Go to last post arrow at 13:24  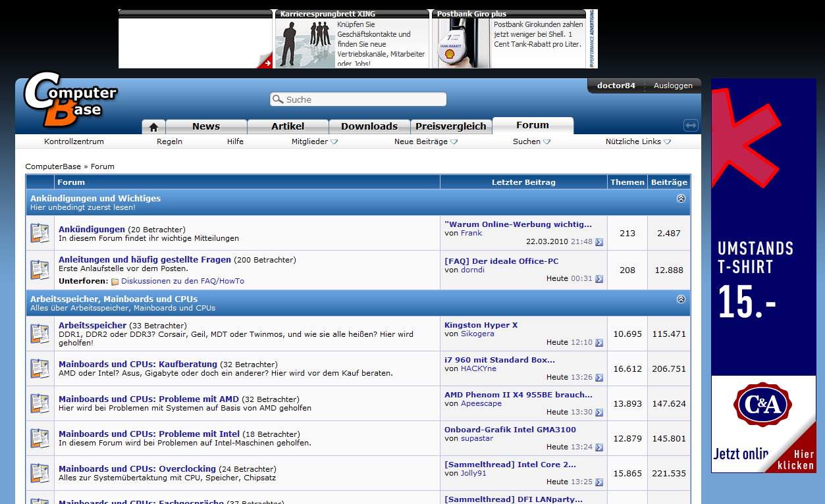click(x=599, y=447)
